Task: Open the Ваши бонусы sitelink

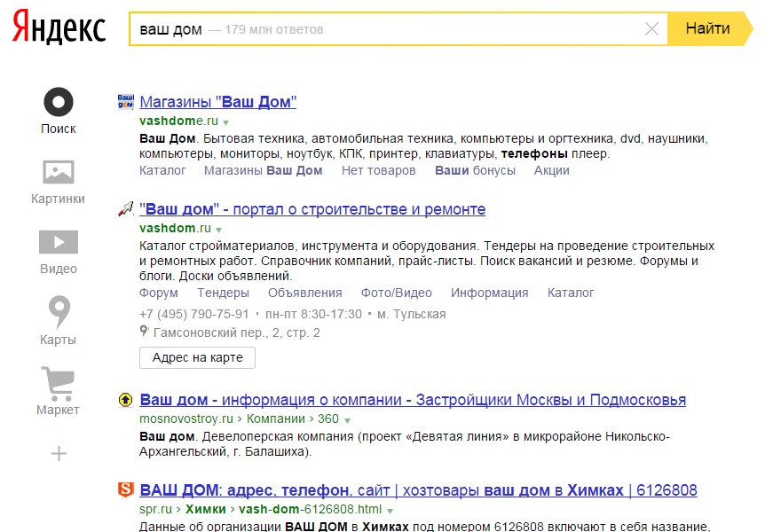Action: point(475,170)
